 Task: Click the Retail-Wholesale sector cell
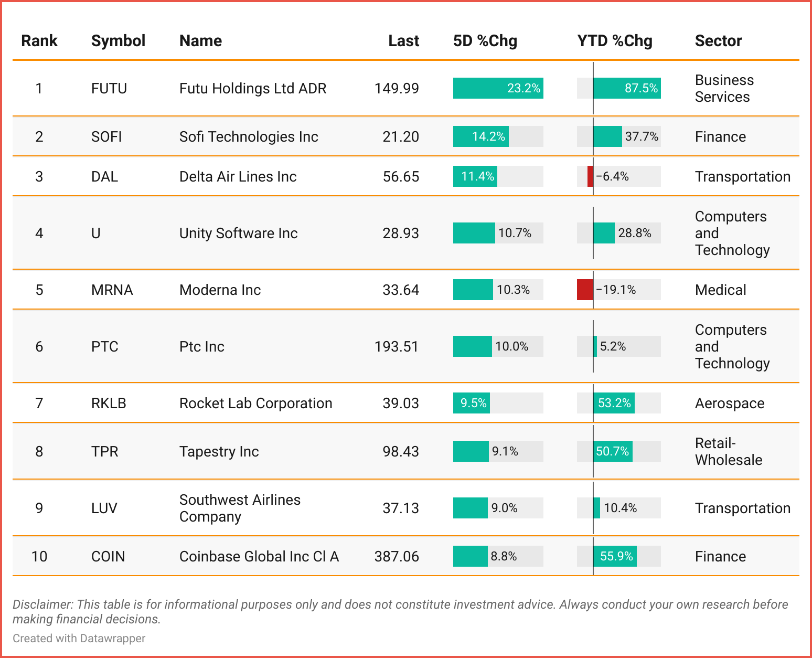tap(728, 451)
